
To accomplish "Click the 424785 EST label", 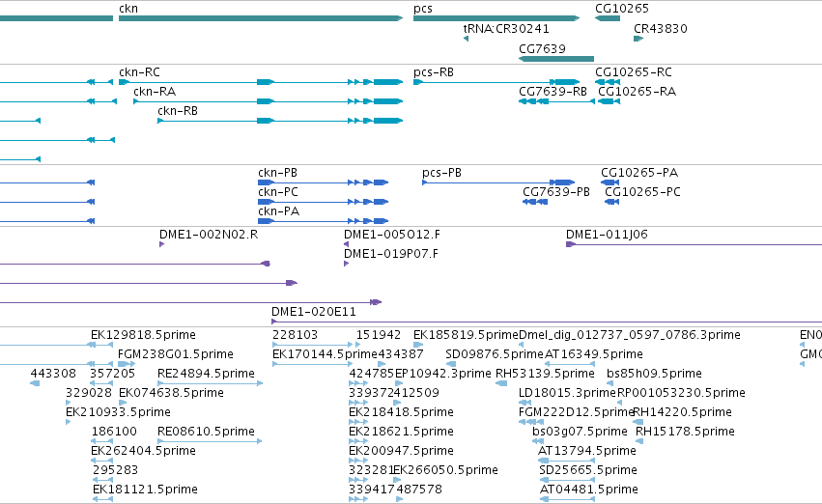I will (x=372, y=373).
